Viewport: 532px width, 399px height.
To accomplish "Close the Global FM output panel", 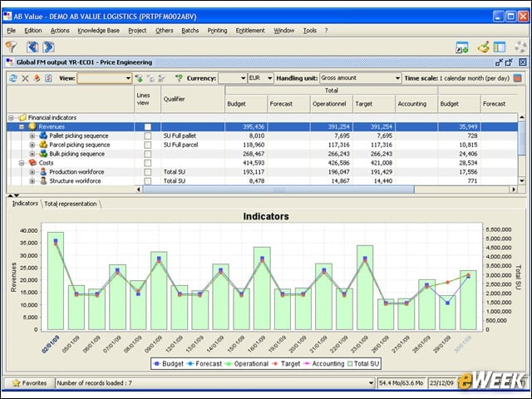I will (x=523, y=62).
